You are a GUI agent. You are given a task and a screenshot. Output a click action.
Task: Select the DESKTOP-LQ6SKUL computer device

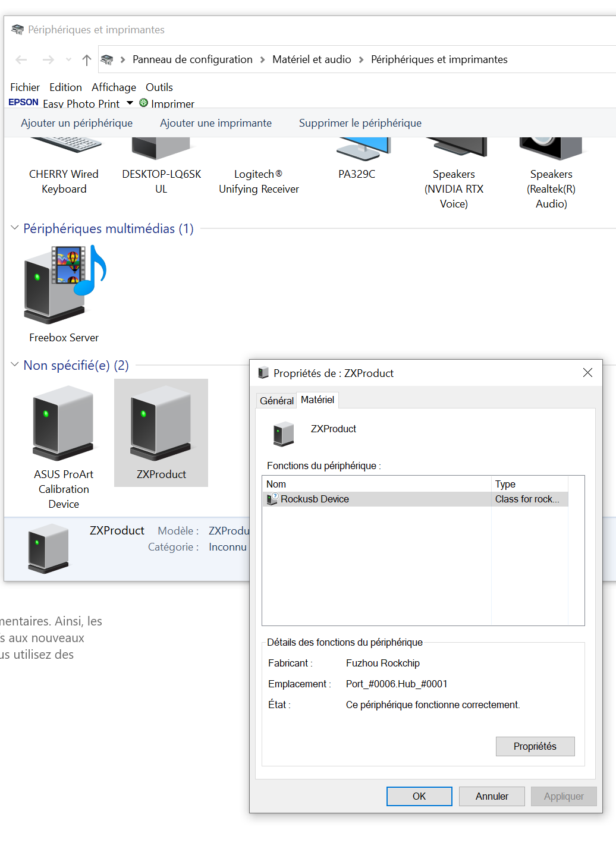click(161, 165)
